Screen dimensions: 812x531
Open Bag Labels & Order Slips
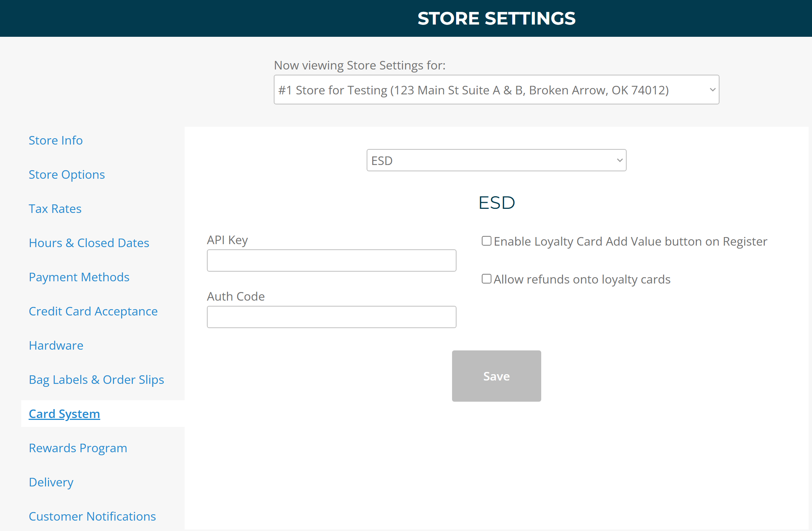click(96, 380)
